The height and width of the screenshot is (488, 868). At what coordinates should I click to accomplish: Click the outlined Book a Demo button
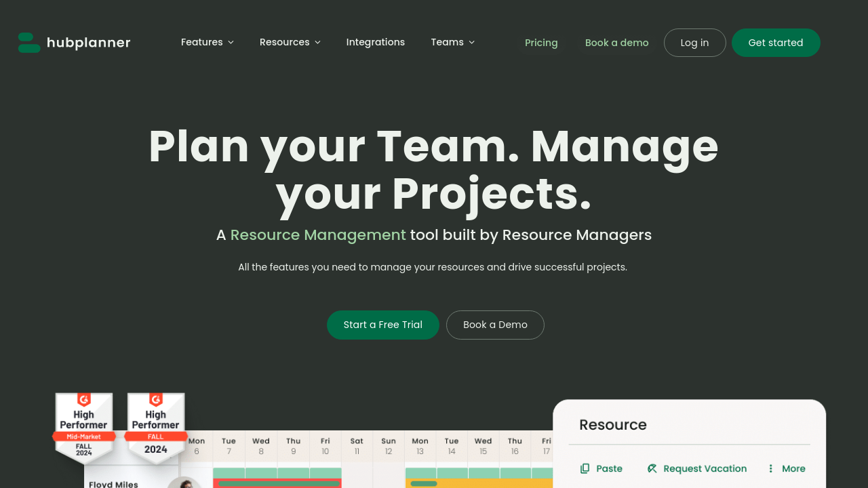click(495, 325)
